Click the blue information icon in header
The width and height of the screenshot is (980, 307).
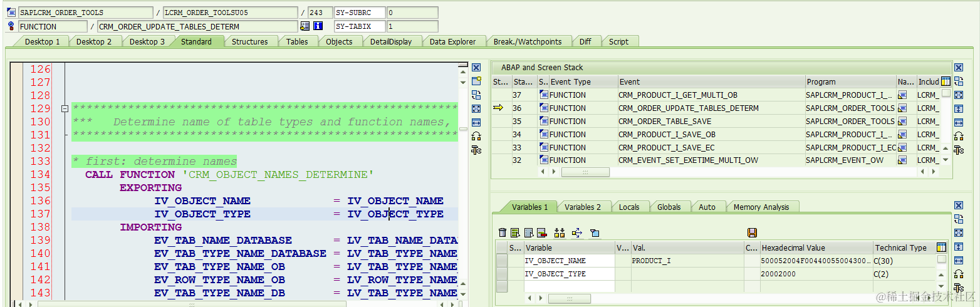point(318,26)
